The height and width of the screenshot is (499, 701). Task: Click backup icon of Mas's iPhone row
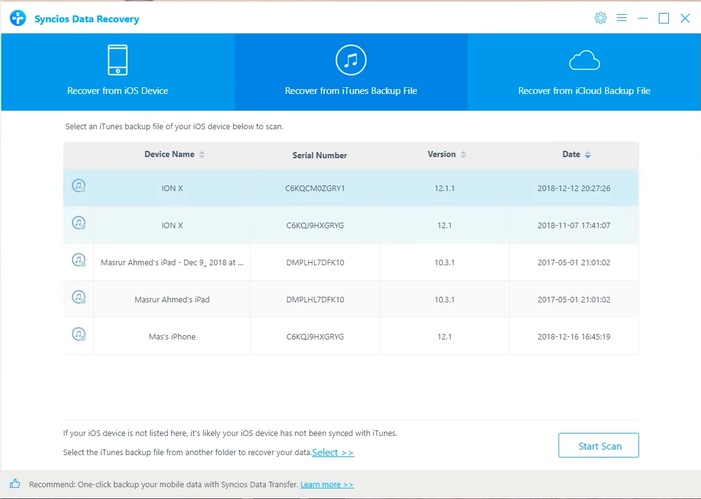tap(79, 334)
